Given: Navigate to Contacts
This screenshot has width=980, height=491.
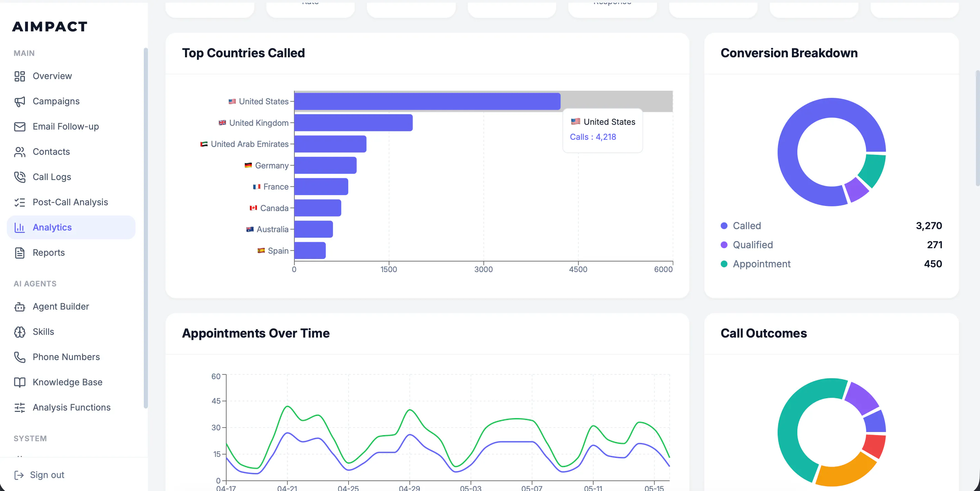Looking at the screenshot, I should [71, 152].
